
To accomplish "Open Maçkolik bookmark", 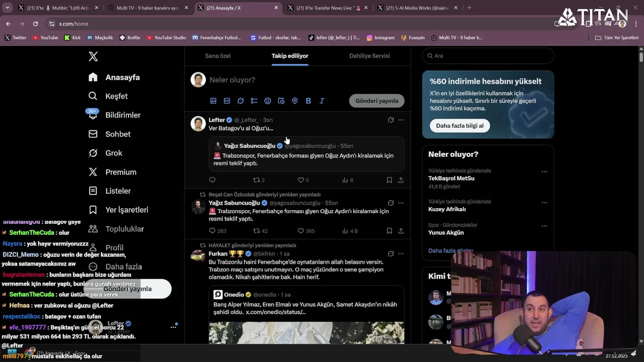I will [100, 38].
